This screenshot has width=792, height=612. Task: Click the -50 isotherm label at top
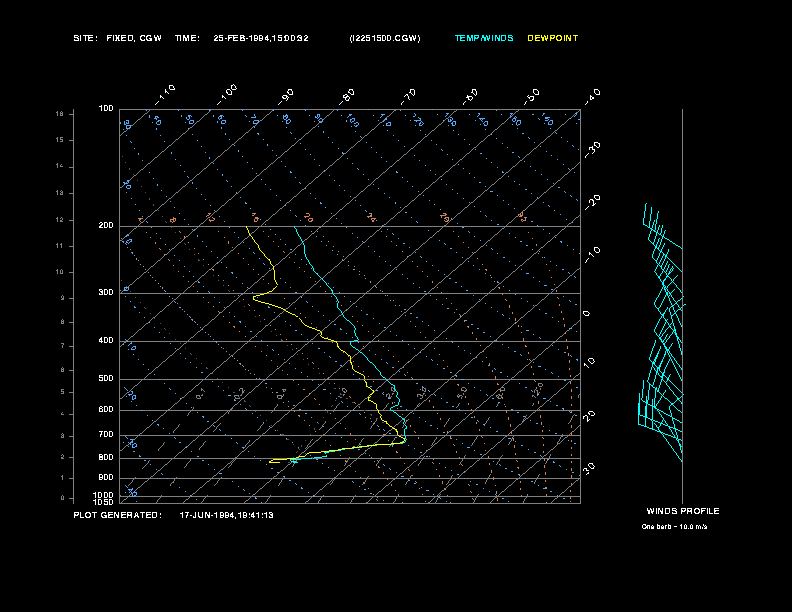(x=532, y=97)
